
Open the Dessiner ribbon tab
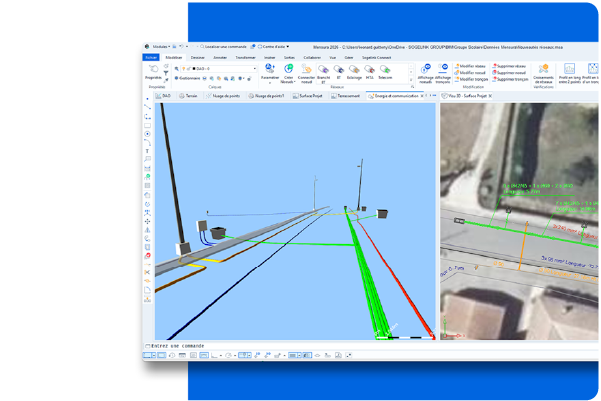pos(198,58)
